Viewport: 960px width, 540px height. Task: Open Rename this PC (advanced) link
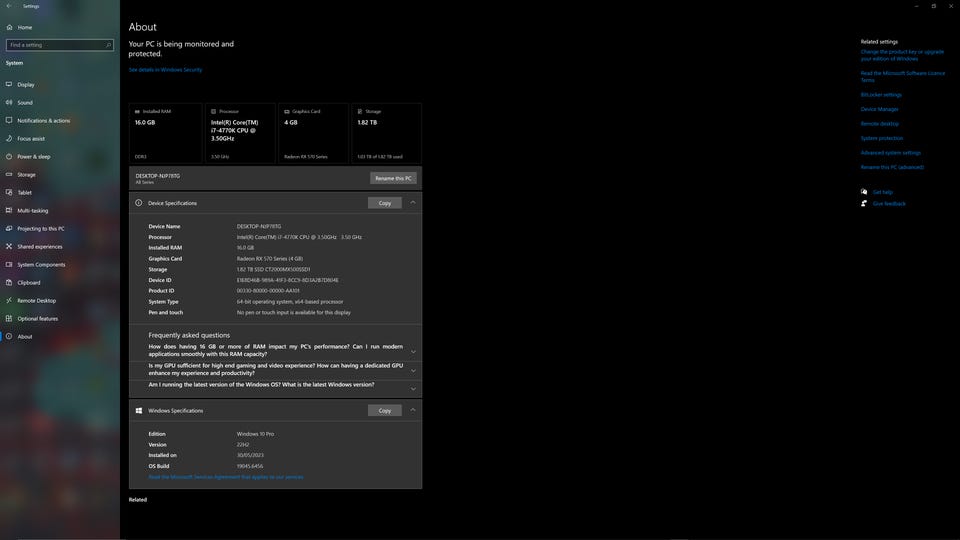(x=892, y=167)
